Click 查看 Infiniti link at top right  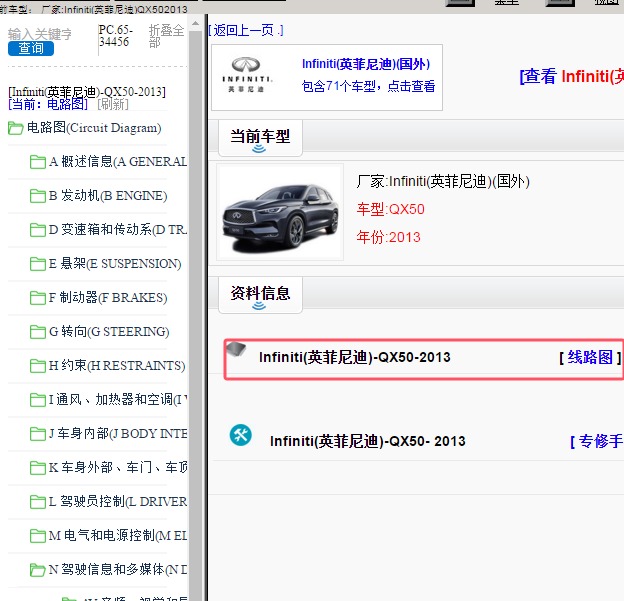[571, 76]
